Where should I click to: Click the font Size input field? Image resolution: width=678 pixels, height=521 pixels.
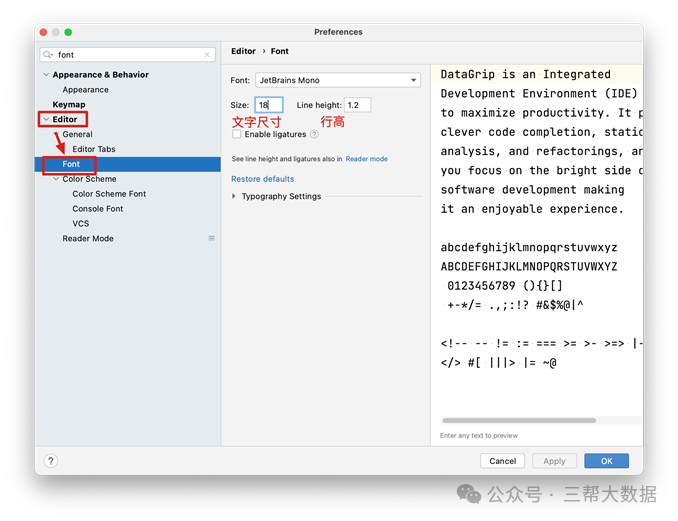268,105
